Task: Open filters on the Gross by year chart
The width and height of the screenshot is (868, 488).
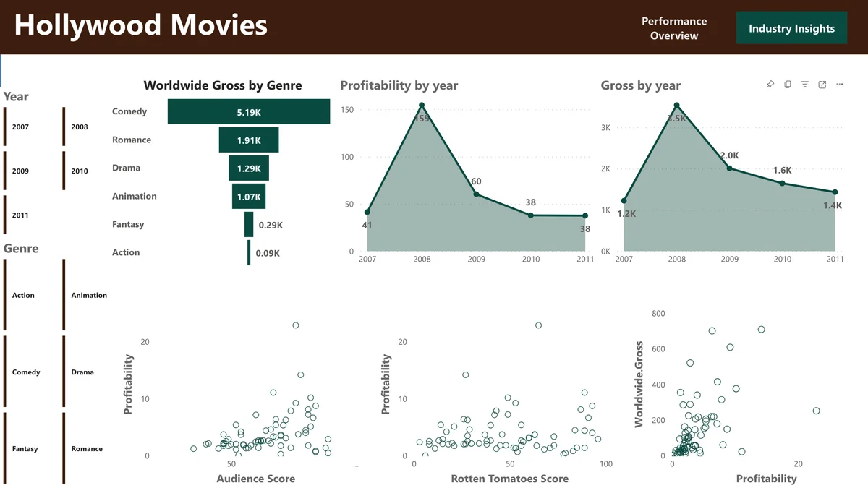Action: tap(805, 84)
